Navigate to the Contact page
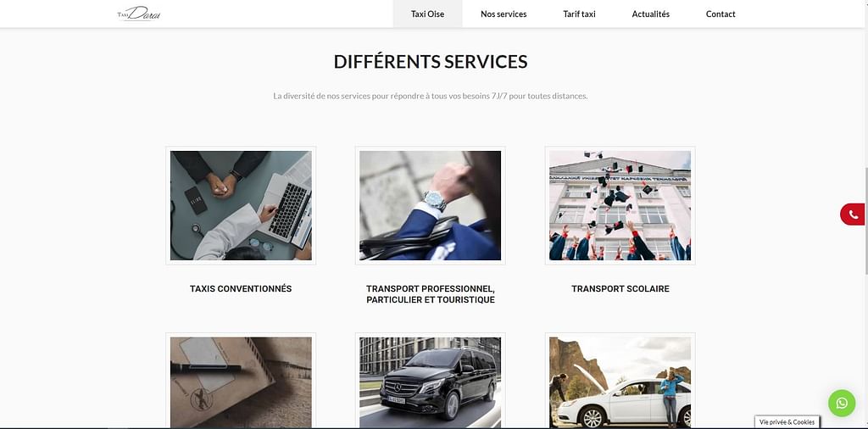868x429 pixels. 721,14
